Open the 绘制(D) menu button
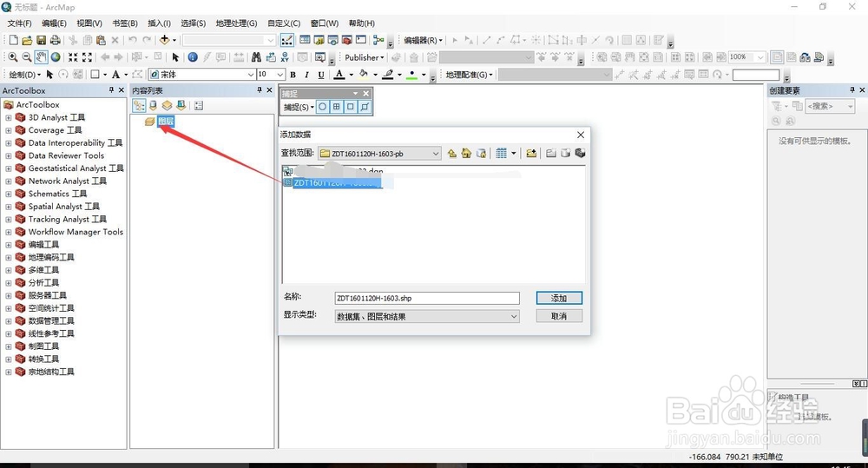This screenshot has width=868, height=468. [x=25, y=75]
